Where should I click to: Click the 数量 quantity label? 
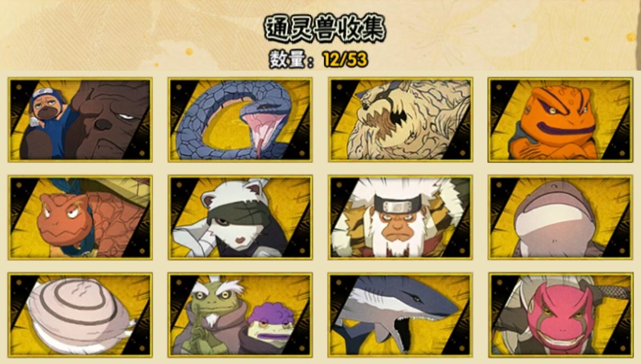[288, 60]
